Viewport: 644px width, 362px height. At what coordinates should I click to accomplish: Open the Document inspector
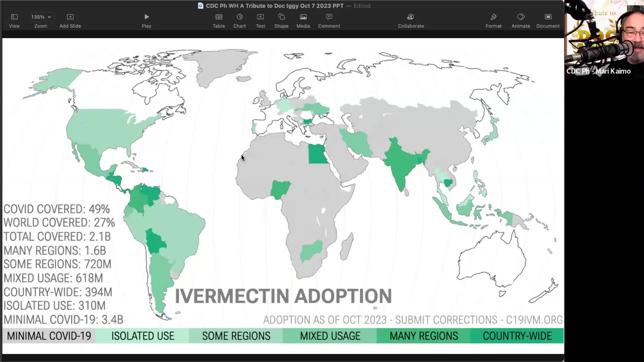click(x=548, y=20)
